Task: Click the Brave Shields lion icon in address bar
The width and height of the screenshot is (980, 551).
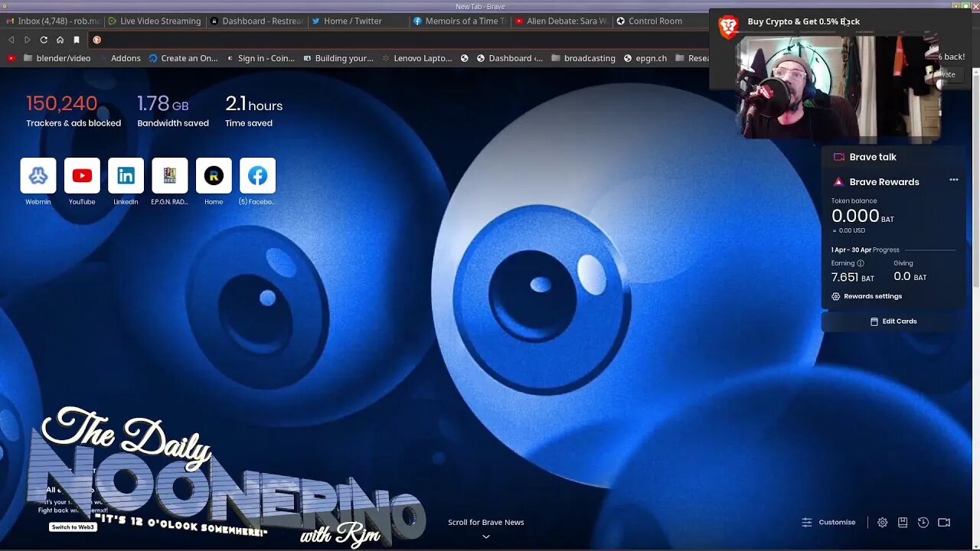Action: point(96,40)
